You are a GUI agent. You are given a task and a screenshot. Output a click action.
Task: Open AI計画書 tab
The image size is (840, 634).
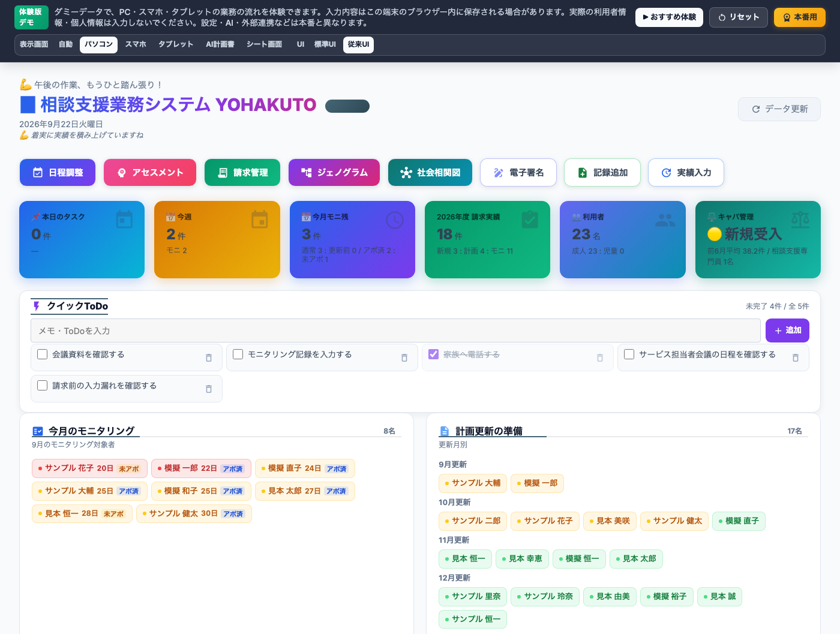tap(220, 45)
